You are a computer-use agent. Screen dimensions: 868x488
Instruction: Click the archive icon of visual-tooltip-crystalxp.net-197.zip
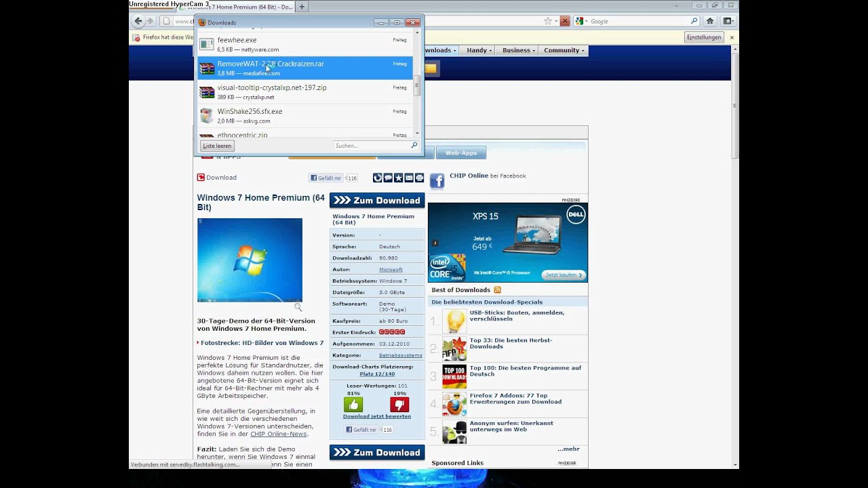pyautogui.click(x=206, y=91)
